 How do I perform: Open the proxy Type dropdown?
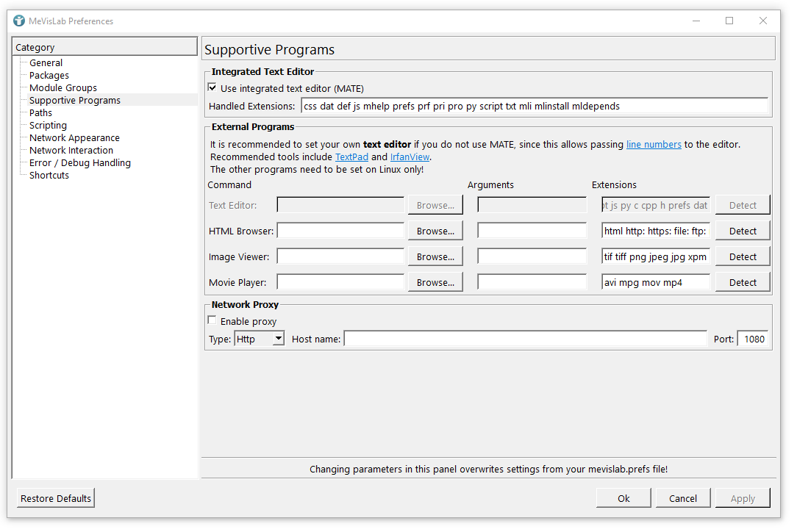tap(259, 339)
